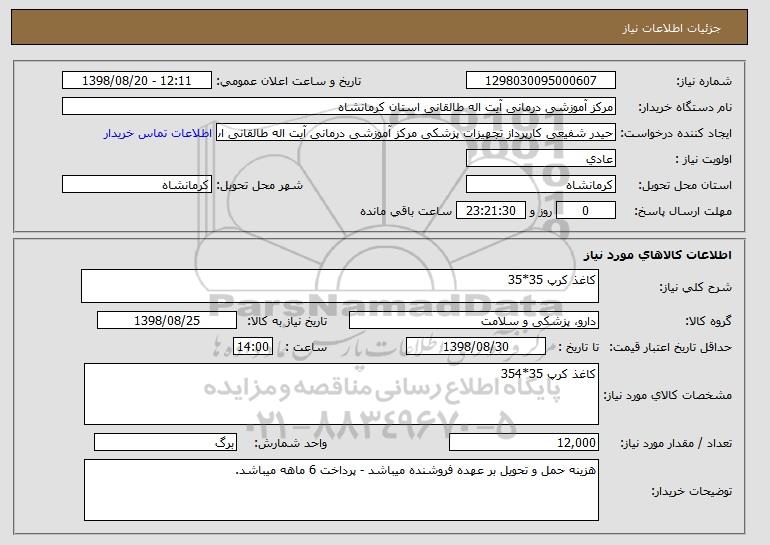Click the استان محل تحویل field
Image resolution: width=770 pixels, height=545 pixels.
click(541, 185)
